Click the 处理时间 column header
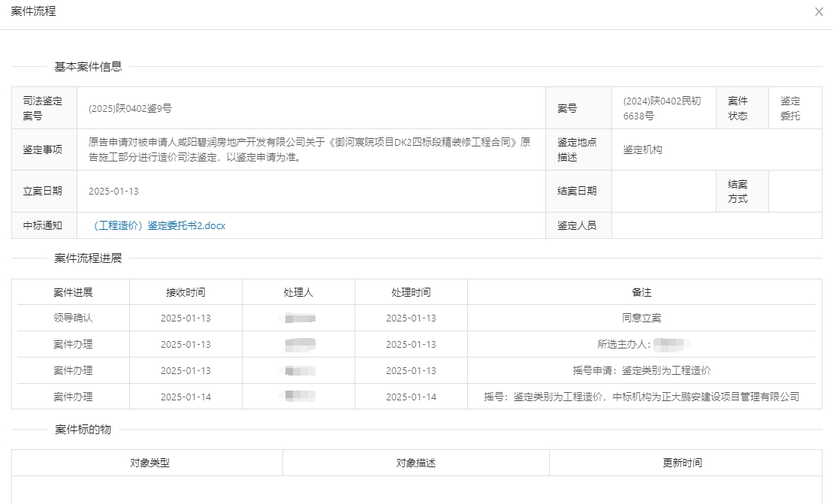Image resolution: width=833 pixels, height=504 pixels. click(411, 292)
